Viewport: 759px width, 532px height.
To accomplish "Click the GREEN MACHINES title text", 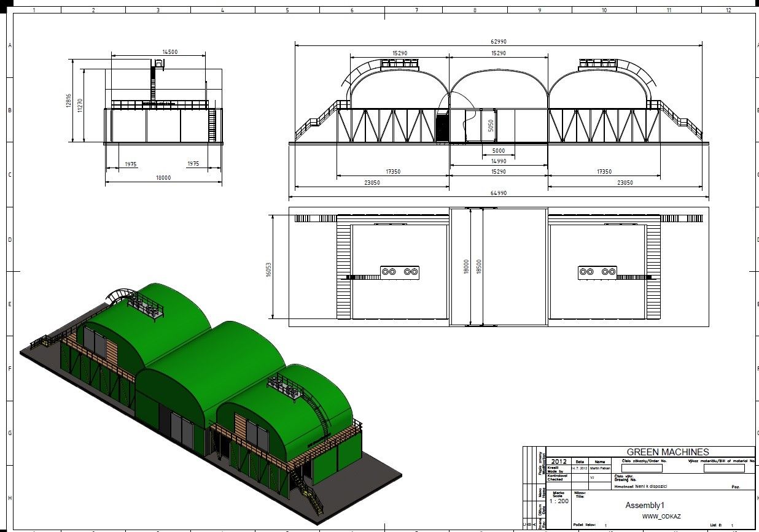I will tap(668, 452).
